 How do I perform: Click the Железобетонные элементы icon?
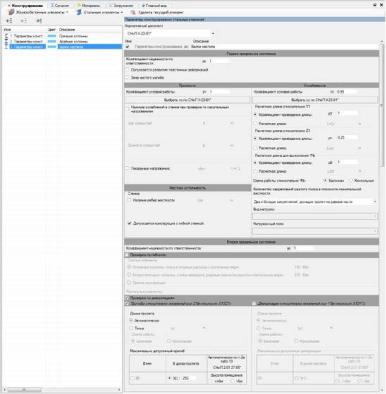[11, 12]
